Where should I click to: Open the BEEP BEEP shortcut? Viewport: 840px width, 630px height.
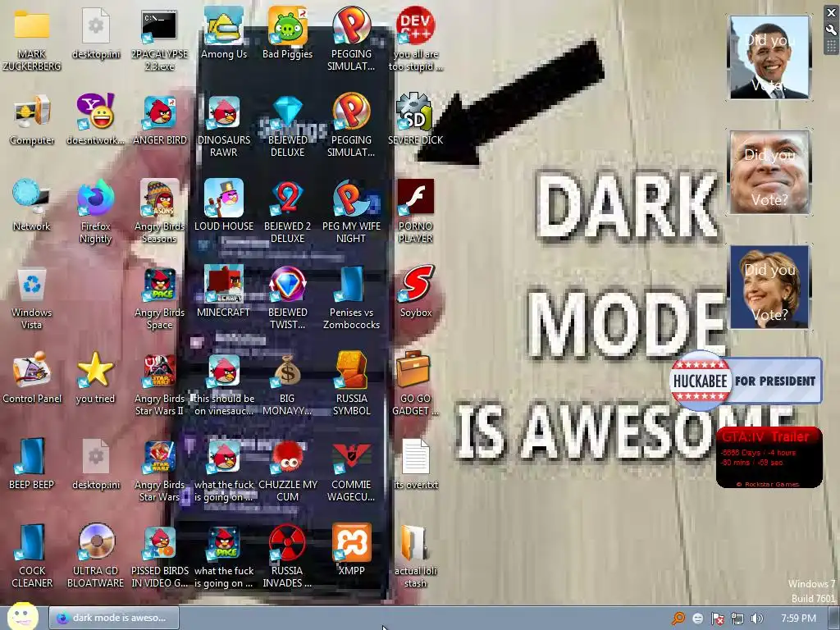(x=32, y=464)
